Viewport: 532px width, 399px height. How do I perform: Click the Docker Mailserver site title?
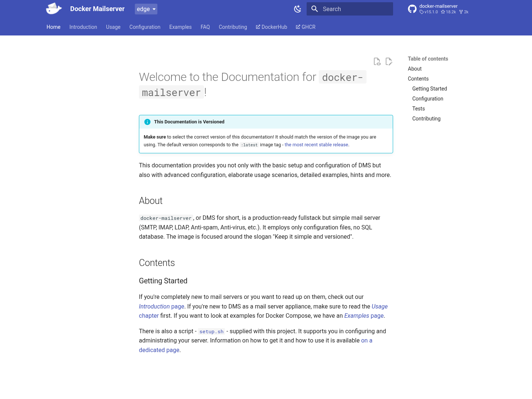coord(97,9)
